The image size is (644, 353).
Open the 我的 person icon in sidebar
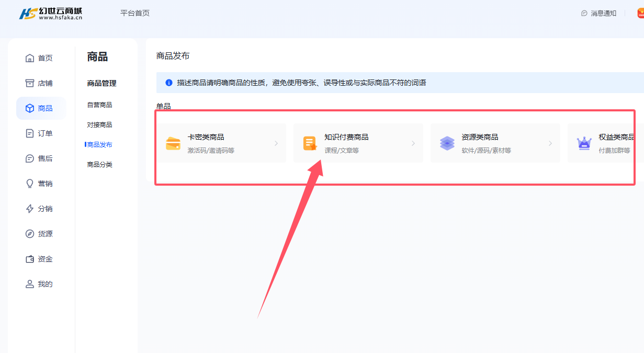click(x=30, y=284)
